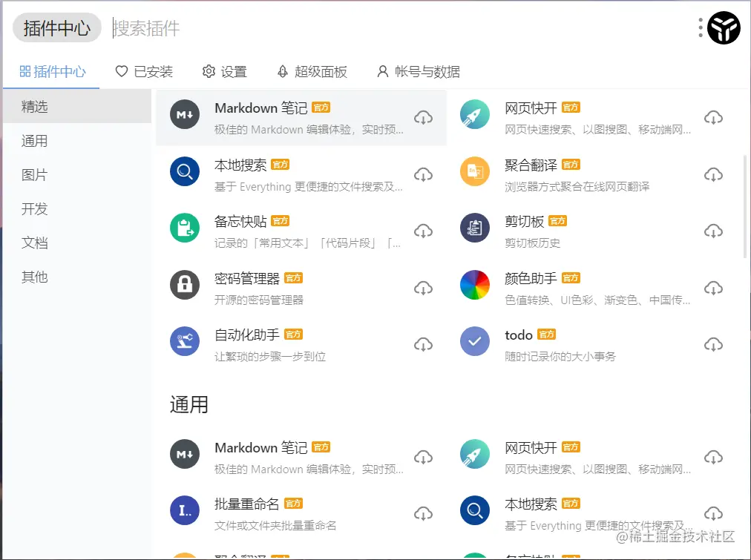Download the 批量重命名 plugin
The height and width of the screenshot is (560, 751).
(424, 513)
